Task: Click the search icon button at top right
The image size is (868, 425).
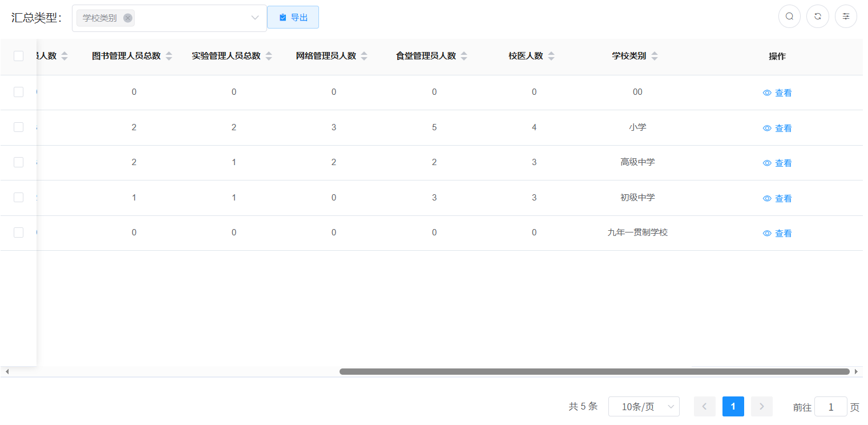Action: [x=789, y=17]
